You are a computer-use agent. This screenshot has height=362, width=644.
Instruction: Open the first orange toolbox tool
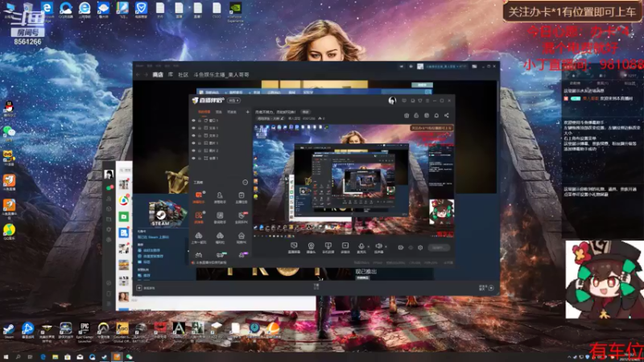(x=199, y=197)
